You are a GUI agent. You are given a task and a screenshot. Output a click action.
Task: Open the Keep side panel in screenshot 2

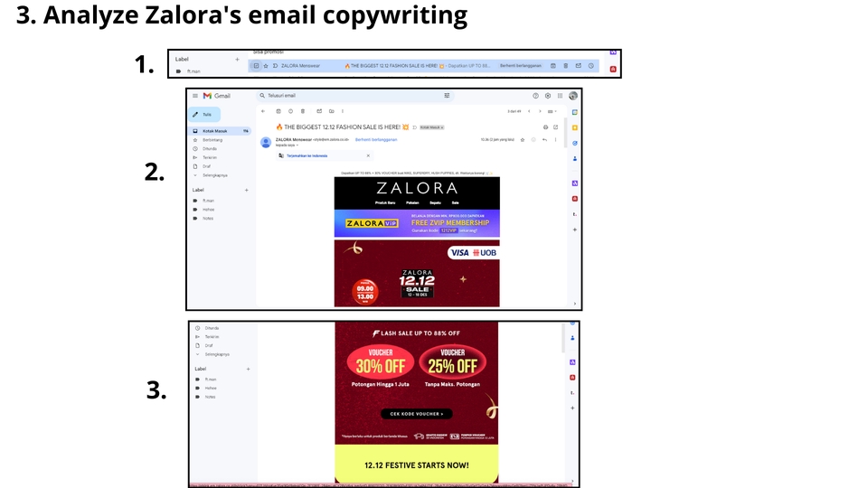pyautogui.click(x=575, y=127)
